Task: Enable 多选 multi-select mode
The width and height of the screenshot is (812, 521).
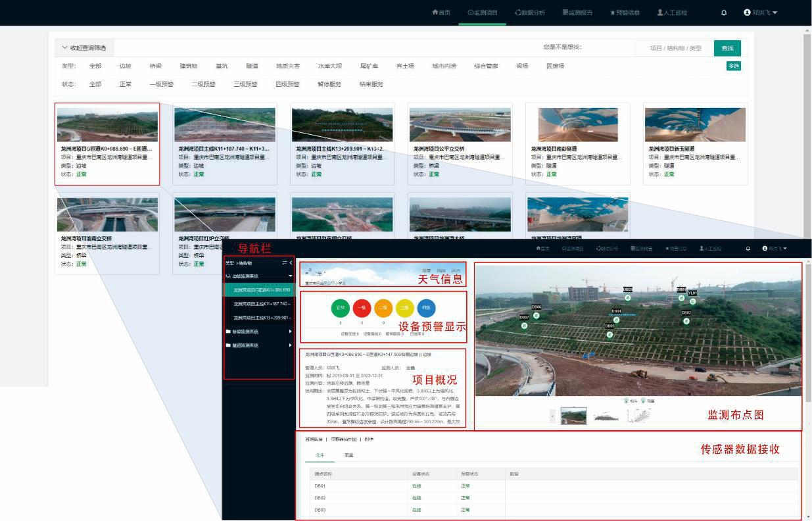Action: (x=733, y=66)
